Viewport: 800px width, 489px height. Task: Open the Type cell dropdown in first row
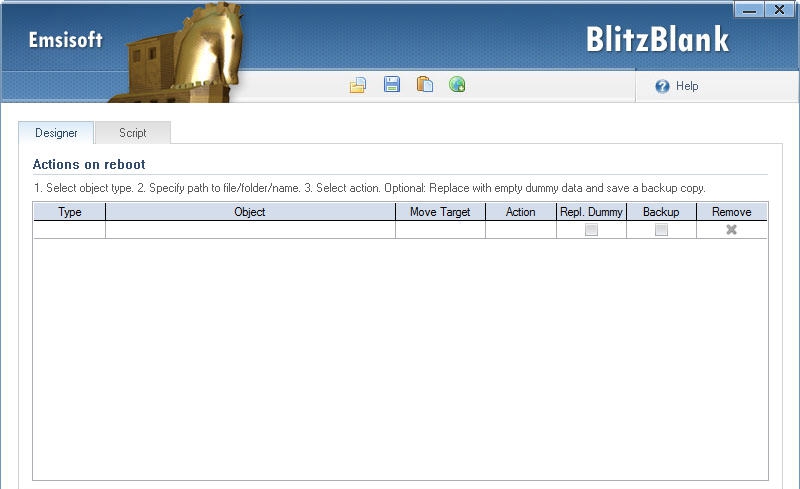pyautogui.click(x=69, y=230)
